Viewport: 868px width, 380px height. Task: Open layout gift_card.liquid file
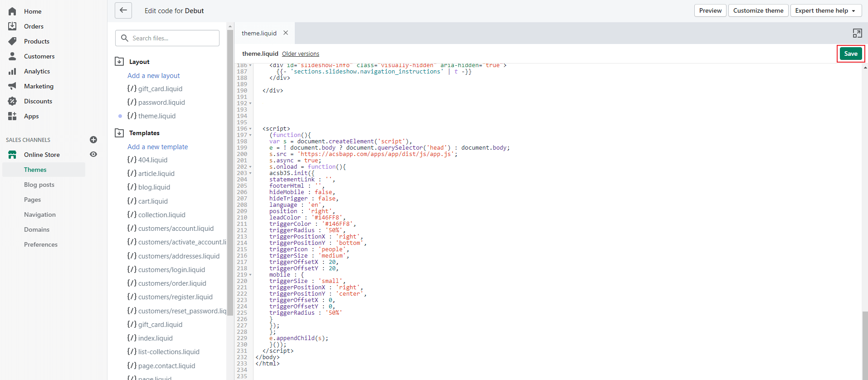pyautogui.click(x=155, y=89)
